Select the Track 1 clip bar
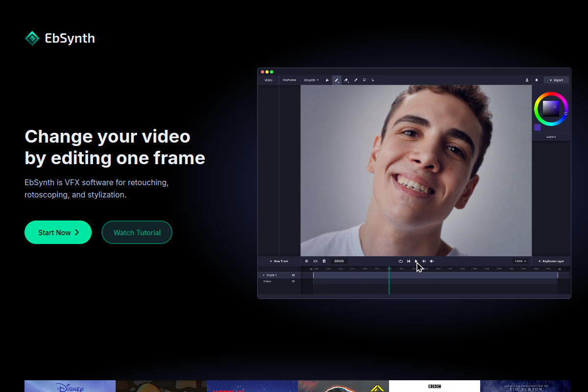Image resolution: width=588 pixels, height=392 pixels. [435, 275]
